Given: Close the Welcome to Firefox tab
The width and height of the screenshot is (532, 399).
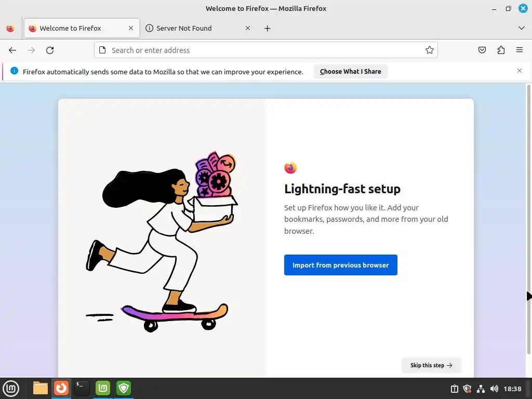Looking at the screenshot, I should click(131, 28).
